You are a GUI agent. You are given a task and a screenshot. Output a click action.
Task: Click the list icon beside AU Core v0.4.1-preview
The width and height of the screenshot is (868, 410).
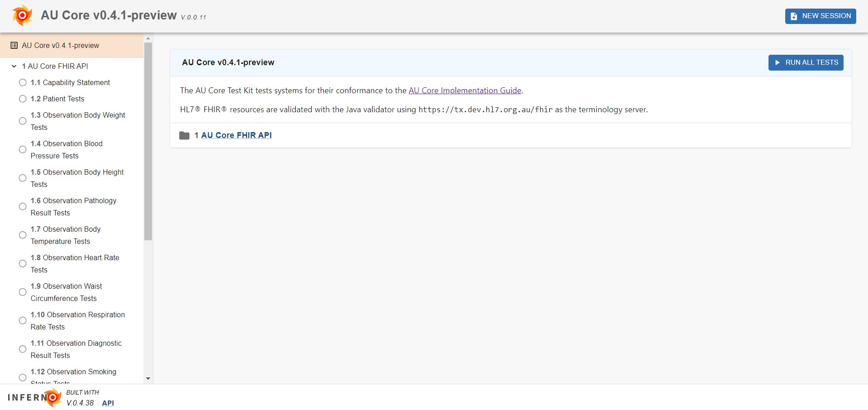(x=14, y=45)
